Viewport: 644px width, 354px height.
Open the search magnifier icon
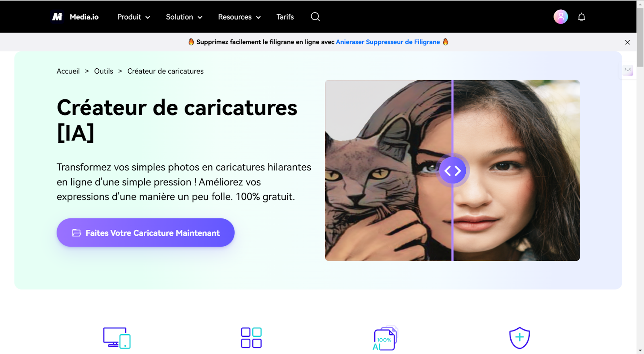[315, 17]
